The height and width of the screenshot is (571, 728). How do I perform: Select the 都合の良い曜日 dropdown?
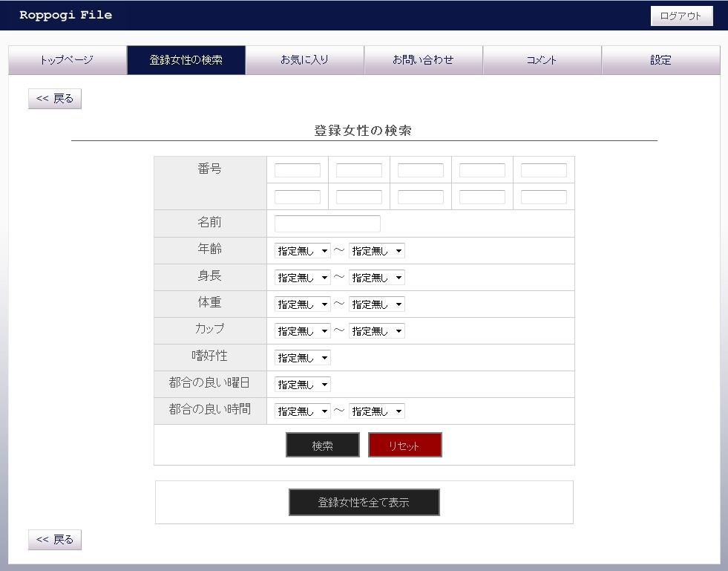click(302, 385)
